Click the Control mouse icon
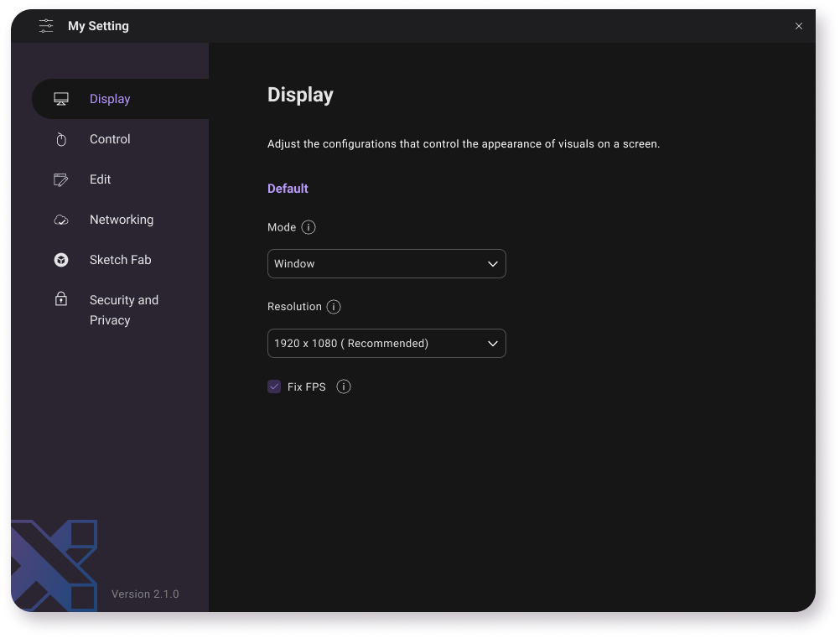 pyautogui.click(x=61, y=140)
